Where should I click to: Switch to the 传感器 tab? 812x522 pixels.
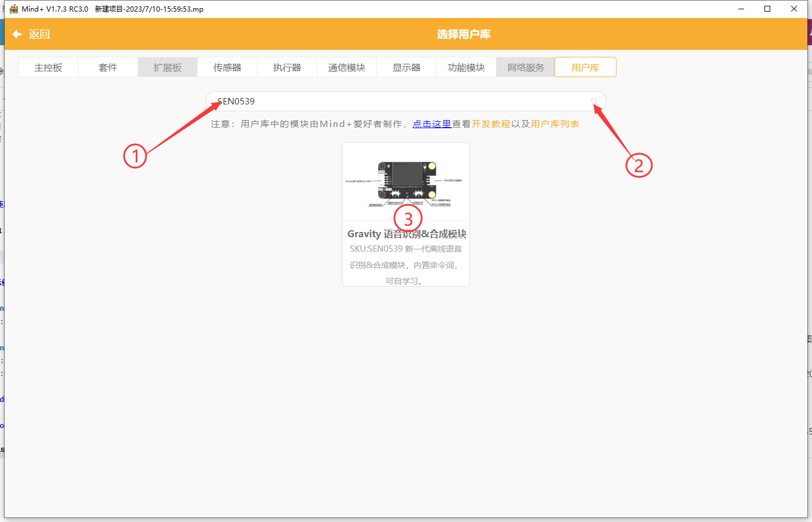(x=227, y=67)
